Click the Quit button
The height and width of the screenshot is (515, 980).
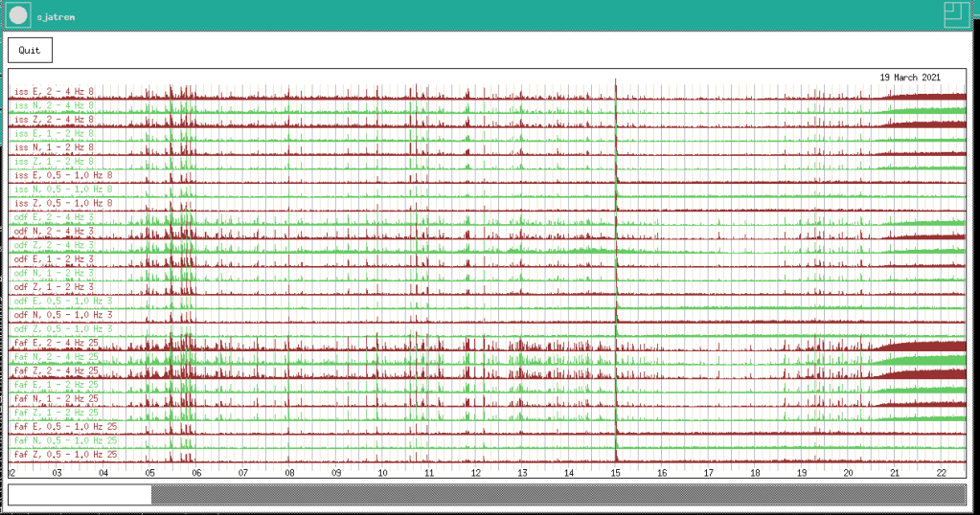coord(30,50)
